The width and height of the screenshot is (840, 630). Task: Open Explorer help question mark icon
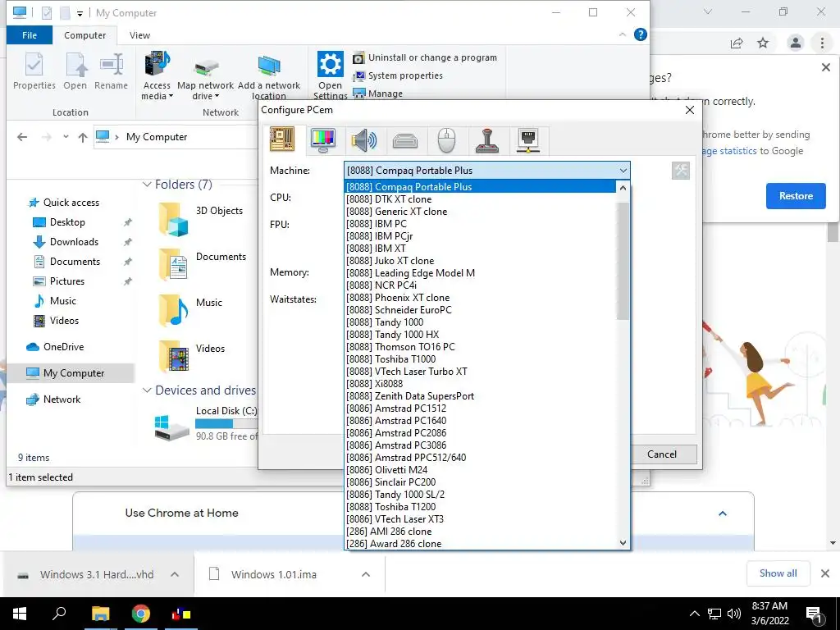pyautogui.click(x=640, y=34)
